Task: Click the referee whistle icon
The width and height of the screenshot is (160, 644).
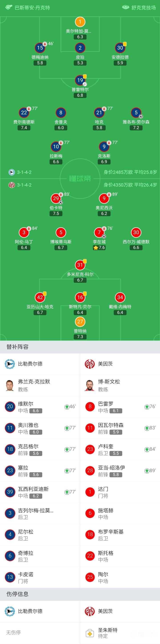Action: [x=8, y=7]
